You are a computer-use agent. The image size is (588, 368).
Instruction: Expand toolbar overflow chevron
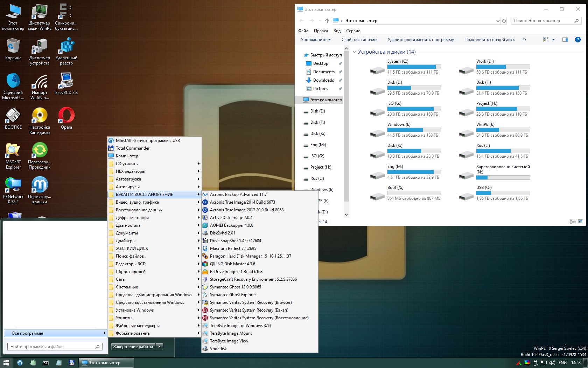(x=524, y=40)
